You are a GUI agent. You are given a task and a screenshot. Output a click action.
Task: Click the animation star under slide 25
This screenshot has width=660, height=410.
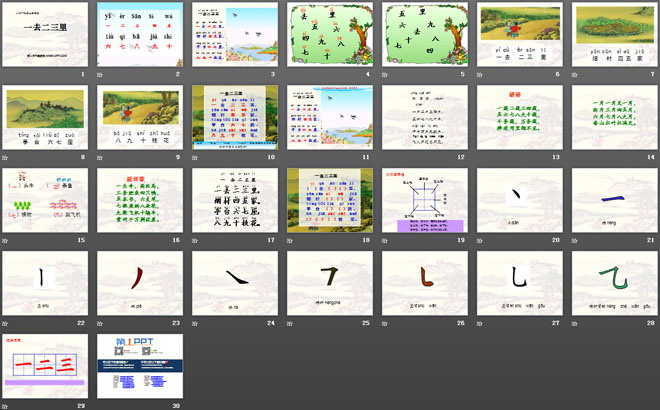tap(290, 323)
